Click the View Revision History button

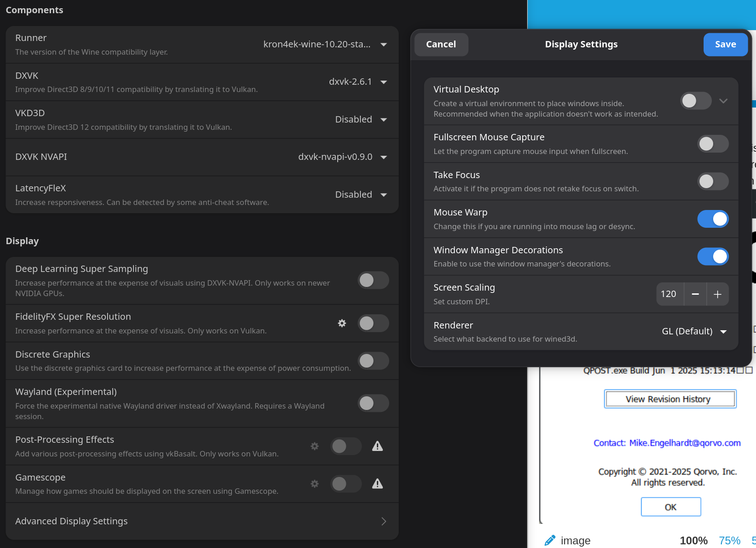click(x=670, y=399)
